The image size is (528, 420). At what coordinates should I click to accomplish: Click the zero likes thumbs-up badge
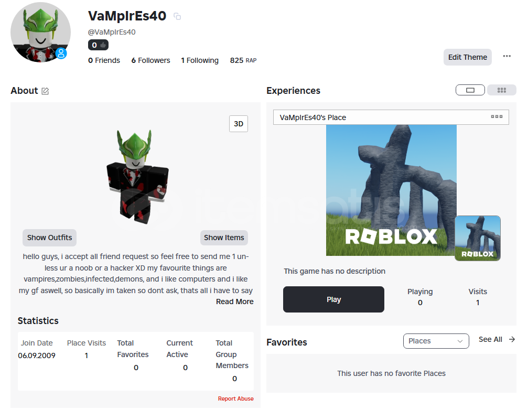99,45
